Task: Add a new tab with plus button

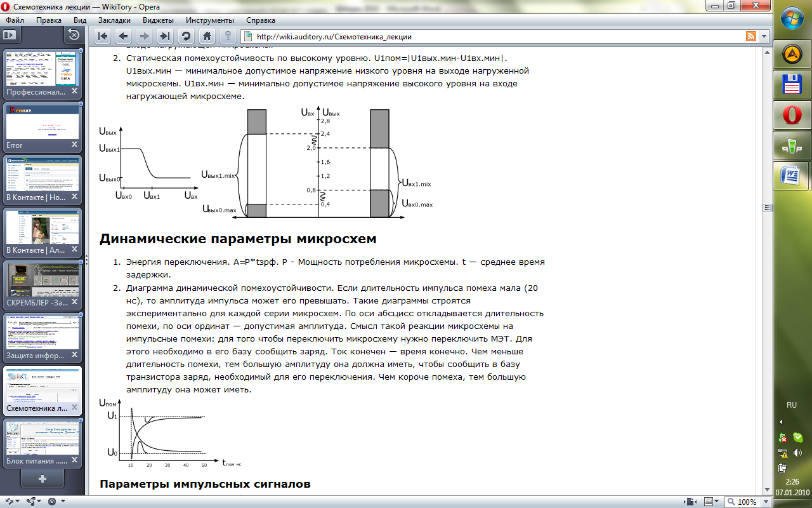Action: (42, 478)
